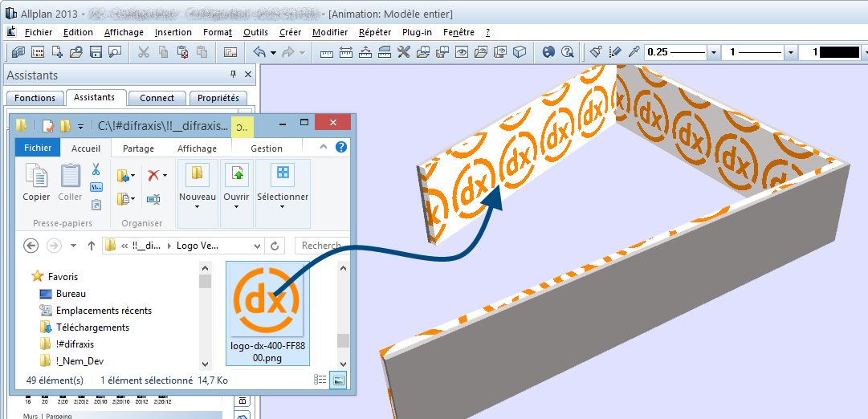Open the line type 1 dropdown
This screenshot has width=868, height=419.
pos(790,53)
